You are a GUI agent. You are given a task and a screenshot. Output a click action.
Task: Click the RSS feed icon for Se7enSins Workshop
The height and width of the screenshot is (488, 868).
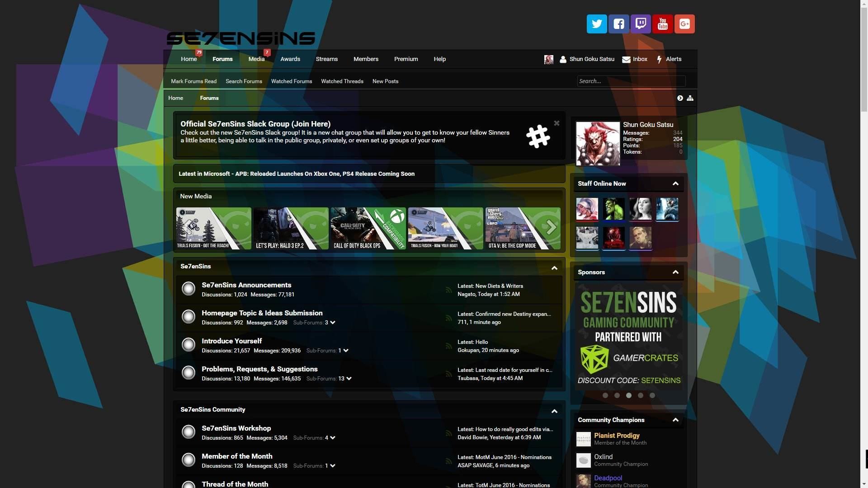click(x=448, y=433)
